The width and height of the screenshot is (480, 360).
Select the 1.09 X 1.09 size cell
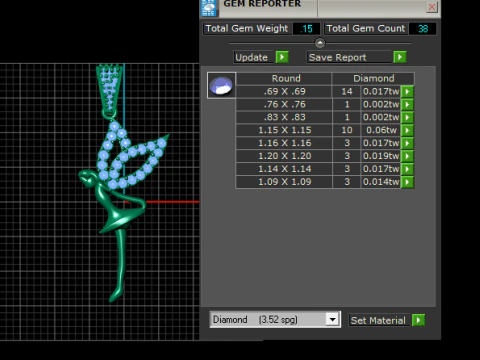tap(284, 182)
